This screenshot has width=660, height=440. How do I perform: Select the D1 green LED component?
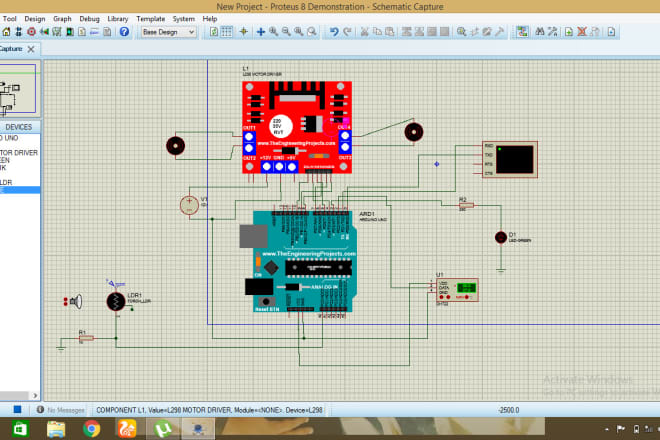tap(500, 237)
